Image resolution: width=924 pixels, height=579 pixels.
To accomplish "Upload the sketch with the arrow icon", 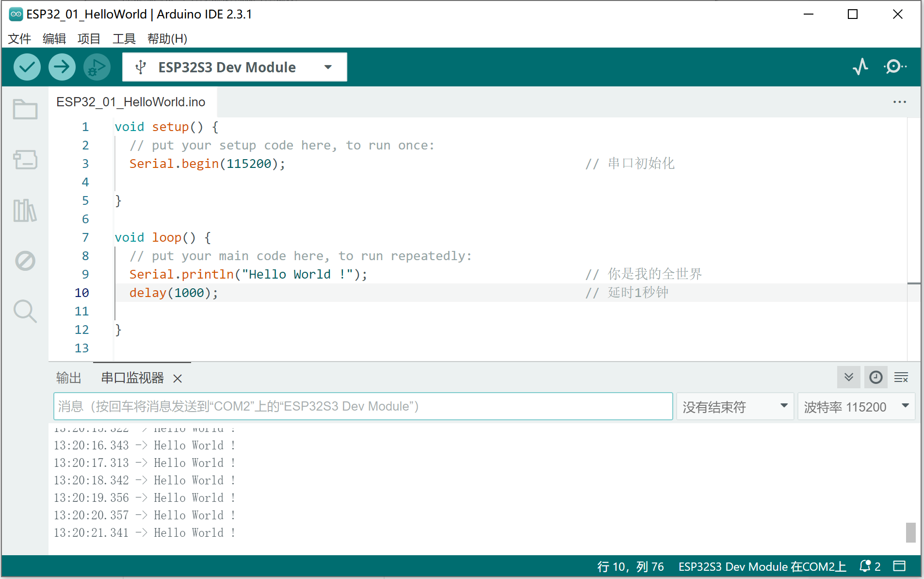I will tap(62, 66).
